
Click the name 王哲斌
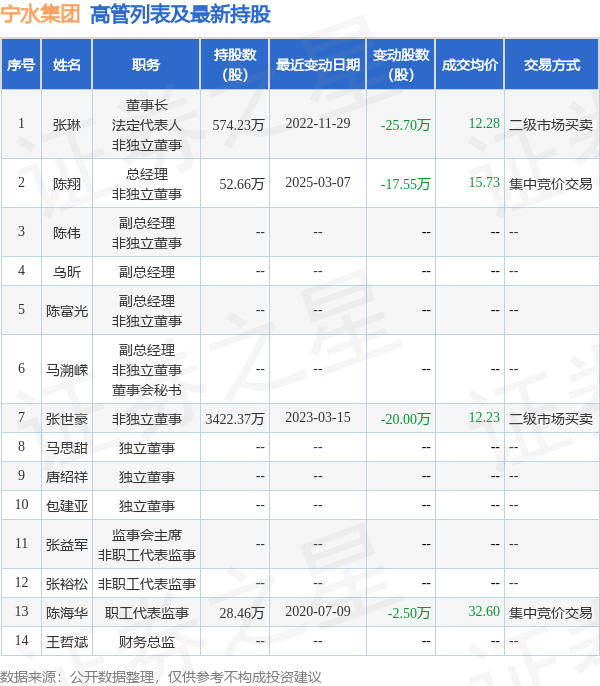[x=67, y=642]
